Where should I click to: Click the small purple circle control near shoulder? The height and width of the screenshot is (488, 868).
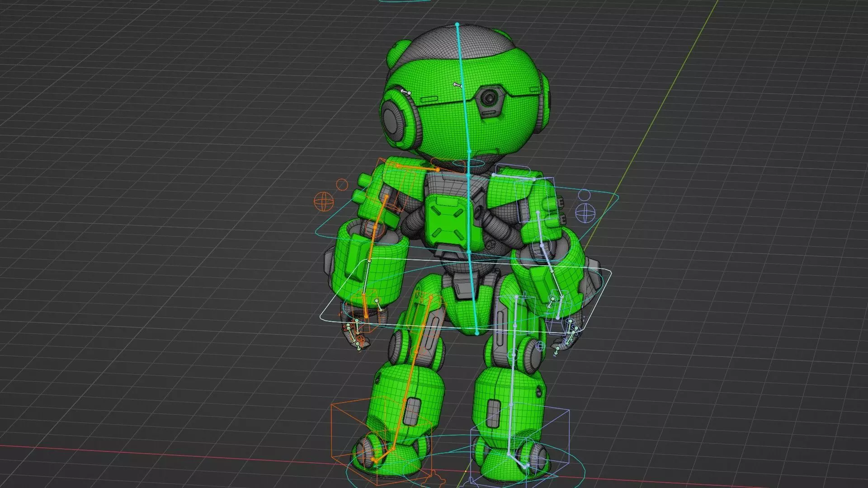pos(585,195)
